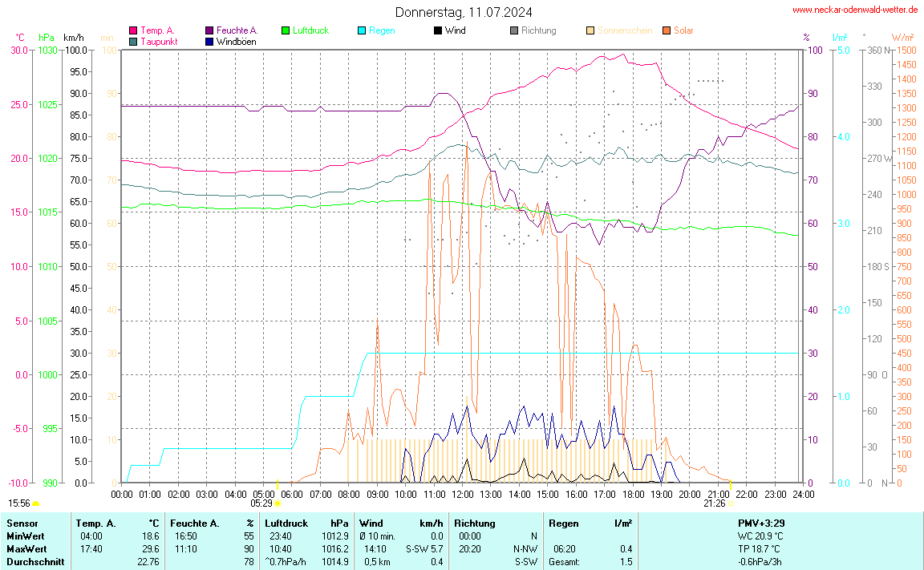Select the purple Feuchte A. legend box
The height and width of the screenshot is (570, 924).
[x=209, y=30]
